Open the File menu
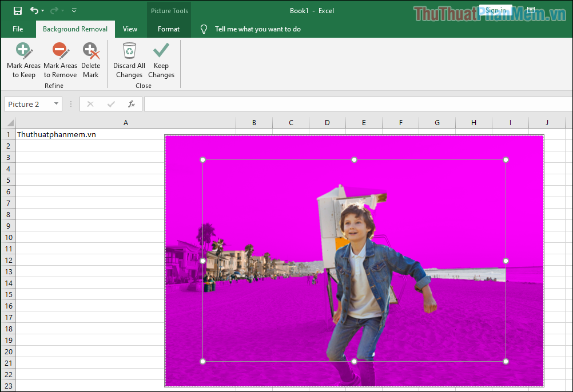Screen dimensions: 573x392 coord(17,29)
